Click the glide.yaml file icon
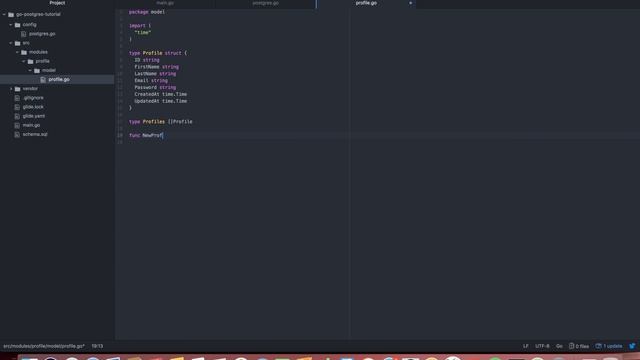Viewport: 640px width, 360px height. [x=17, y=116]
